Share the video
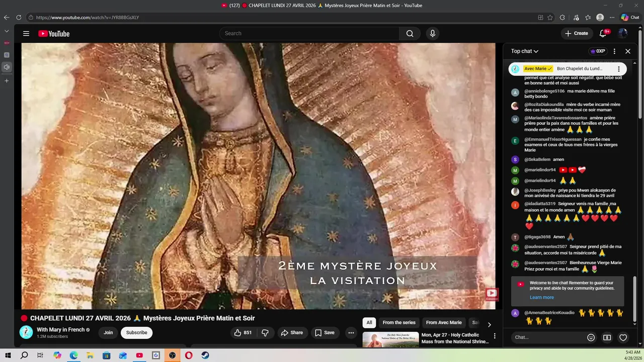The height and width of the screenshot is (362, 644). pyautogui.click(x=292, y=332)
